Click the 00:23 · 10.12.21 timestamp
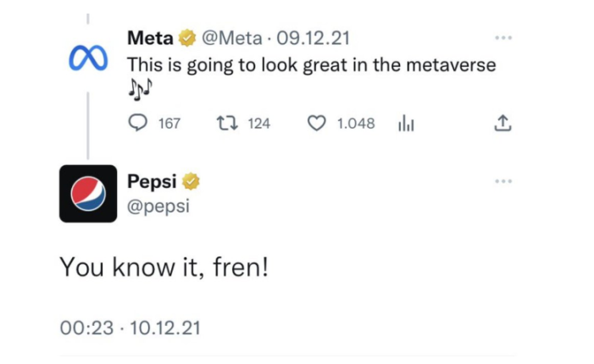The image size is (594, 364). click(130, 328)
